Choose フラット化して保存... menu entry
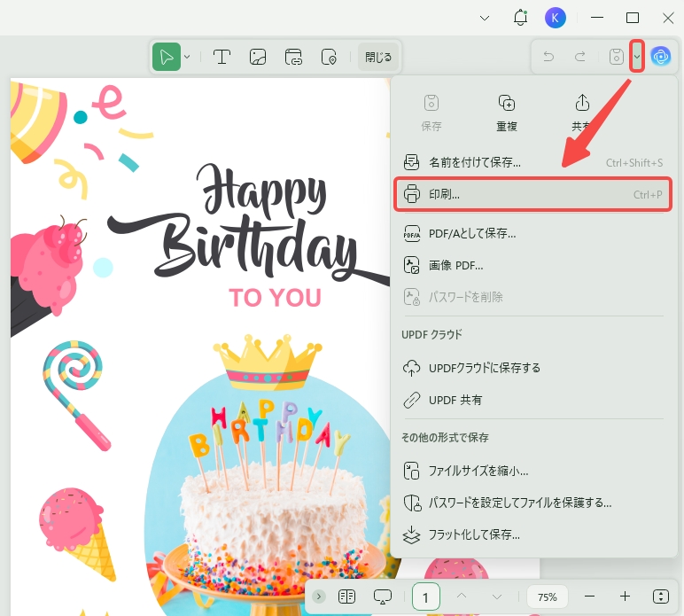684x616 pixels. coord(532,534)
